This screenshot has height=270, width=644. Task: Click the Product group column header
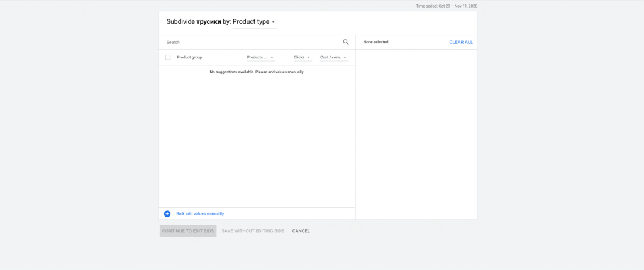pyautogui.click(x=189, y=57)
